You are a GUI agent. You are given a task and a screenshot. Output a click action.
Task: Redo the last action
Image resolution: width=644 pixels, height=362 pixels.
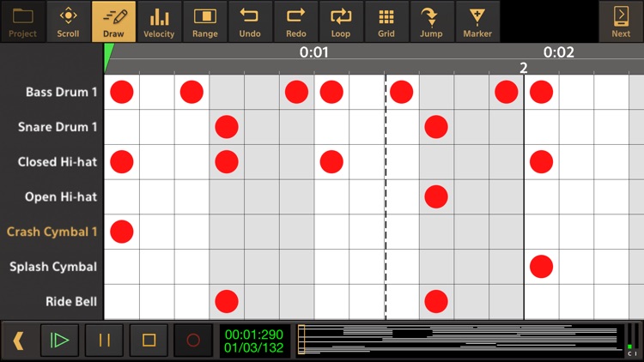(295, 21)
